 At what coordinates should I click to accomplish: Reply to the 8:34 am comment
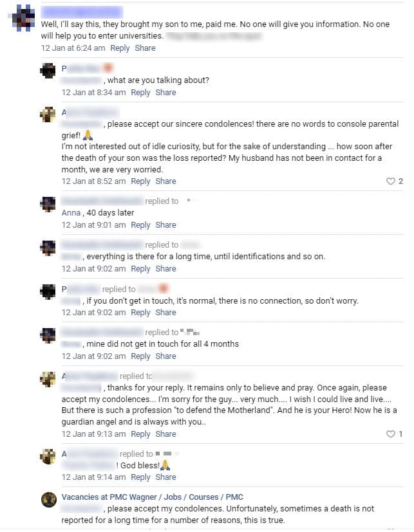(140, 93)
